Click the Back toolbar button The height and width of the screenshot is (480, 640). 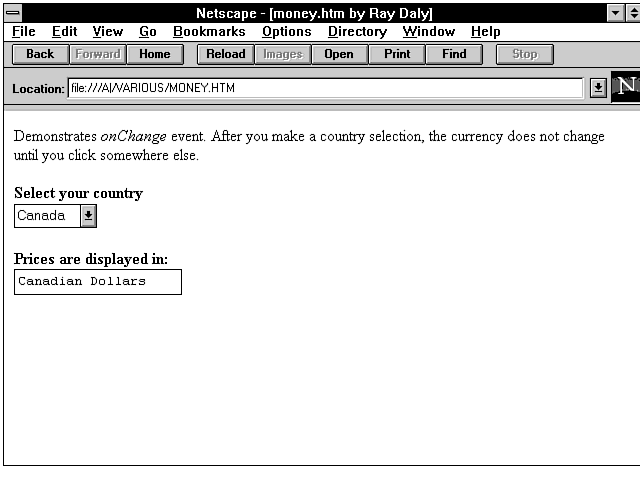[40, 54]
